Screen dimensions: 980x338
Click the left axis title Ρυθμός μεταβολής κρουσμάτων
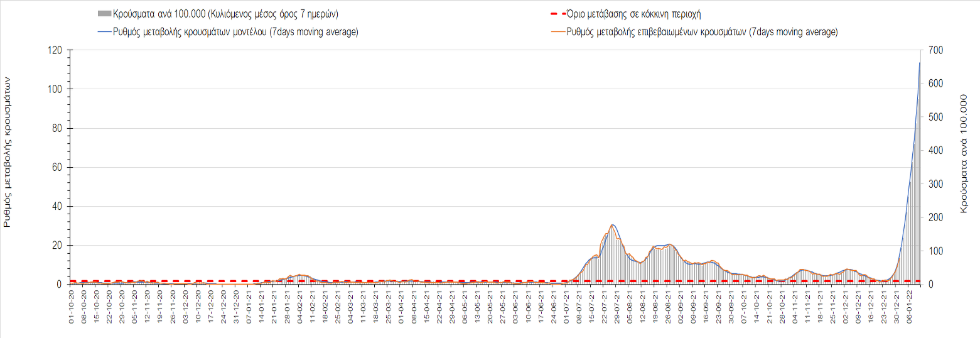(x=8, y=151)
